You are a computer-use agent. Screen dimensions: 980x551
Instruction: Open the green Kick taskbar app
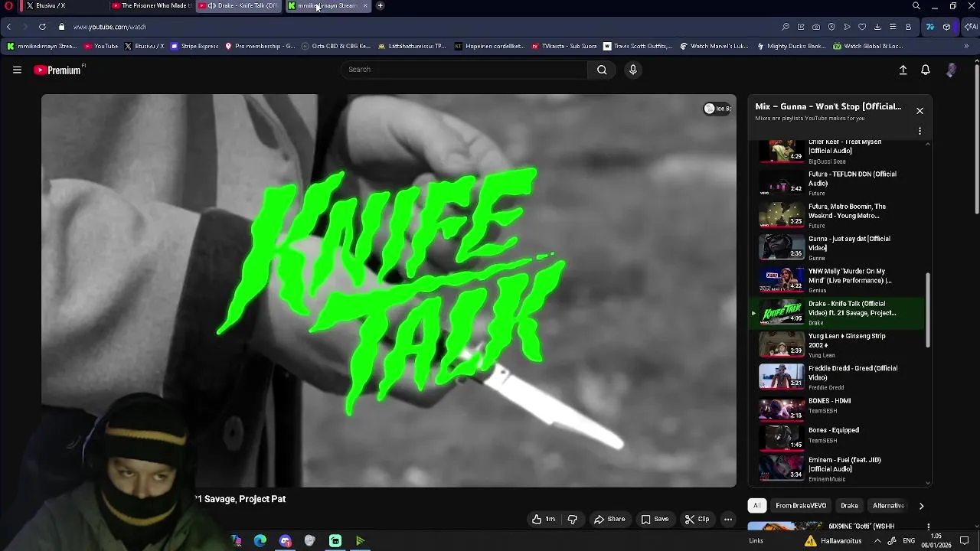pyautogui.click(x=335, y=541)
